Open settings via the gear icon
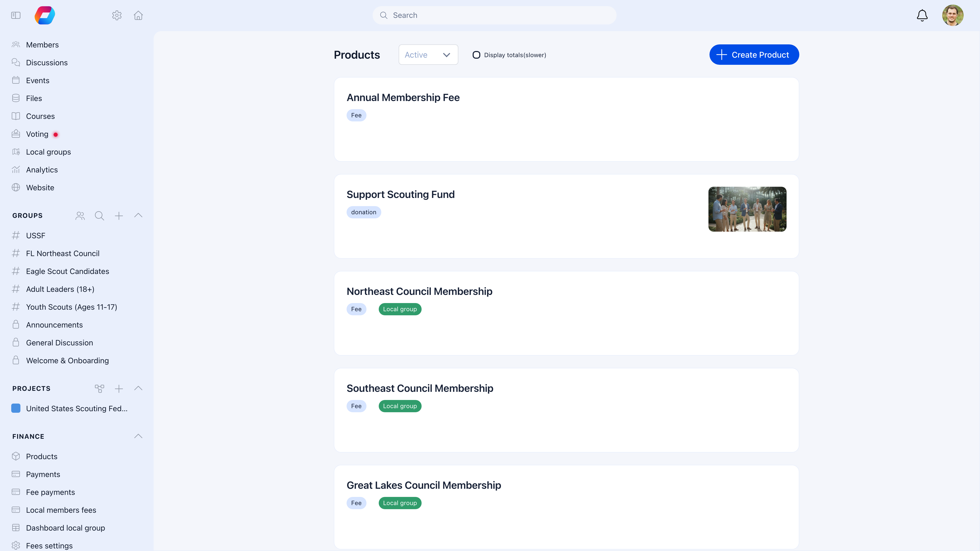 click(117, 15)
